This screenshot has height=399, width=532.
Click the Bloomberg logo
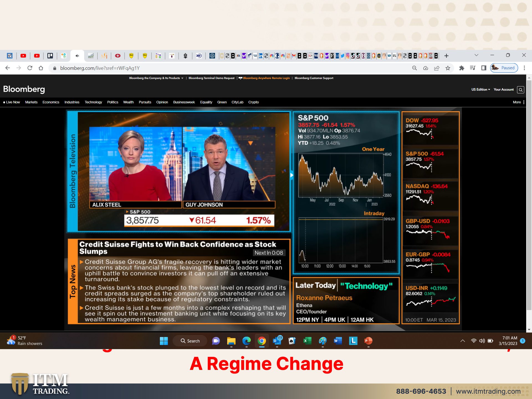point(24,89)
